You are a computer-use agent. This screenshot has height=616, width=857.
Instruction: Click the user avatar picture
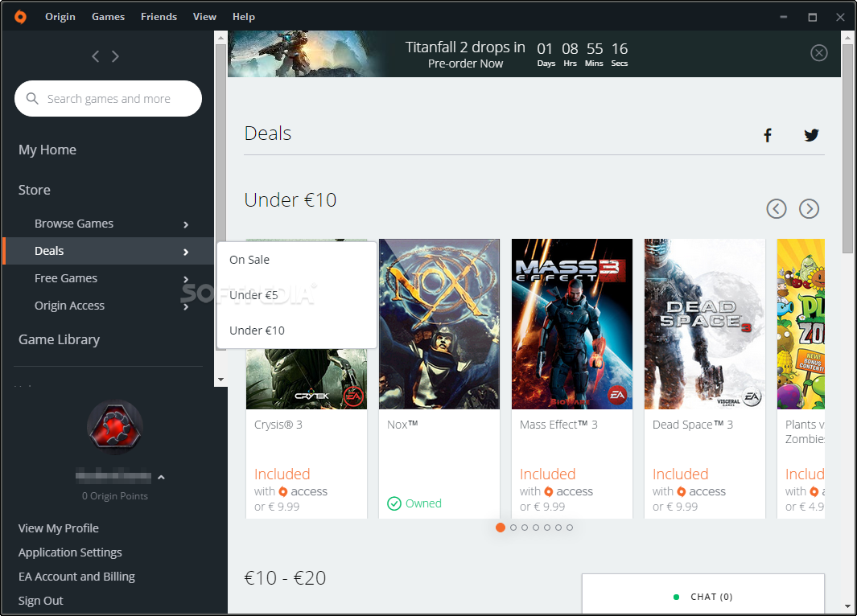pos(115,427)
